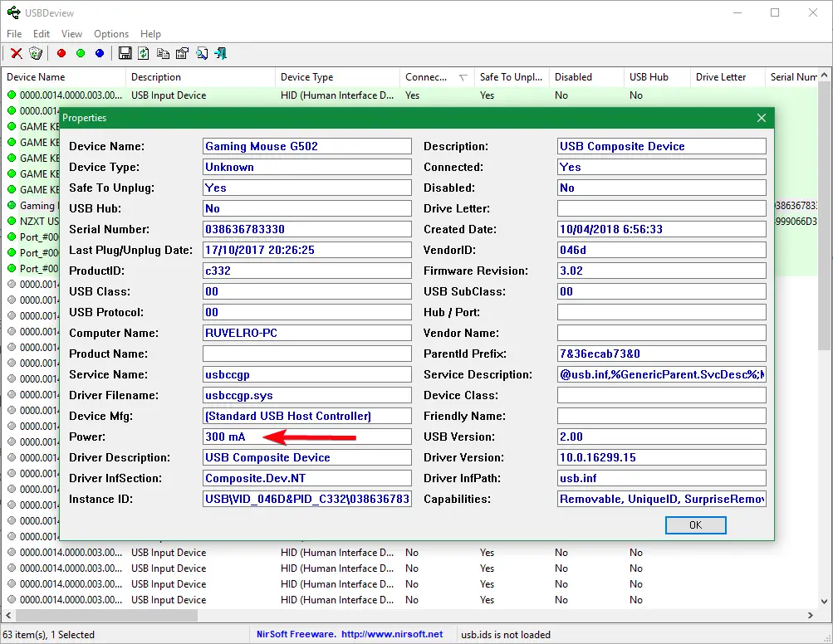Click the blue circle toolbar icon
Screen dimensions: 833x644
(x=100, y=54)
